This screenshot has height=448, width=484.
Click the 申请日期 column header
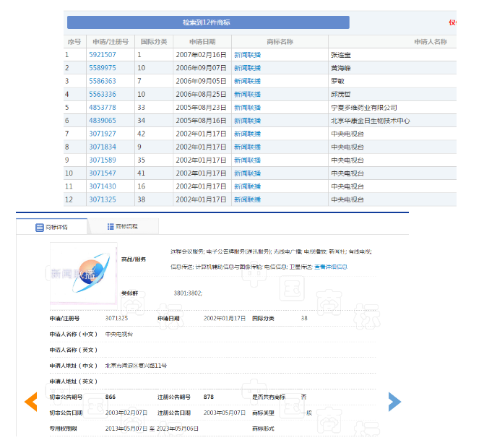[202, 42]
